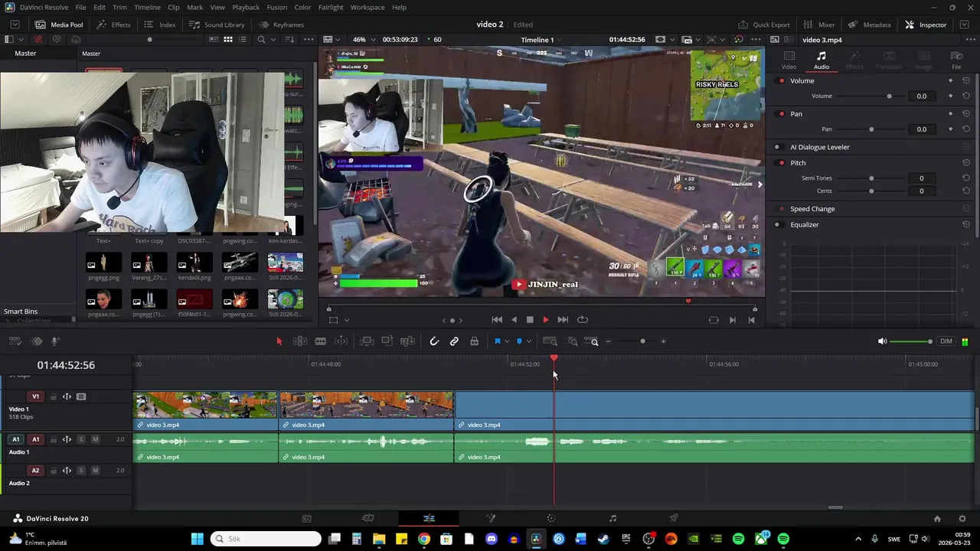Reset the Pitch section

pos(966,163)
